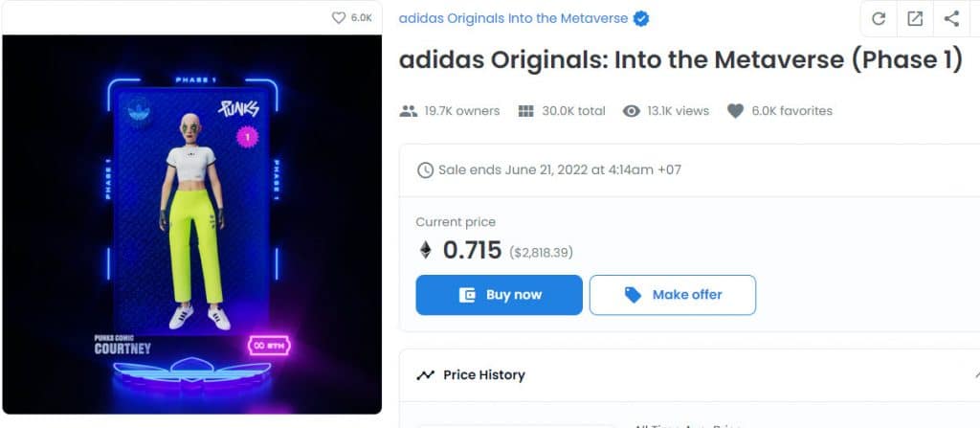
Task: Click the eye icon beside 13.1K views
Action: [631, 111]
